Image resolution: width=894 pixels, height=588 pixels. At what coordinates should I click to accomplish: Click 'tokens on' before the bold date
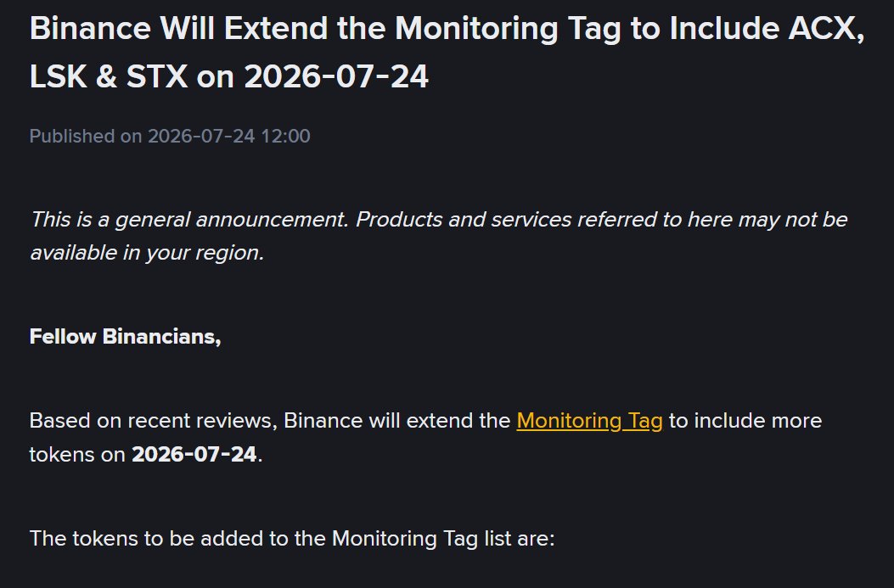pos(77,455)
